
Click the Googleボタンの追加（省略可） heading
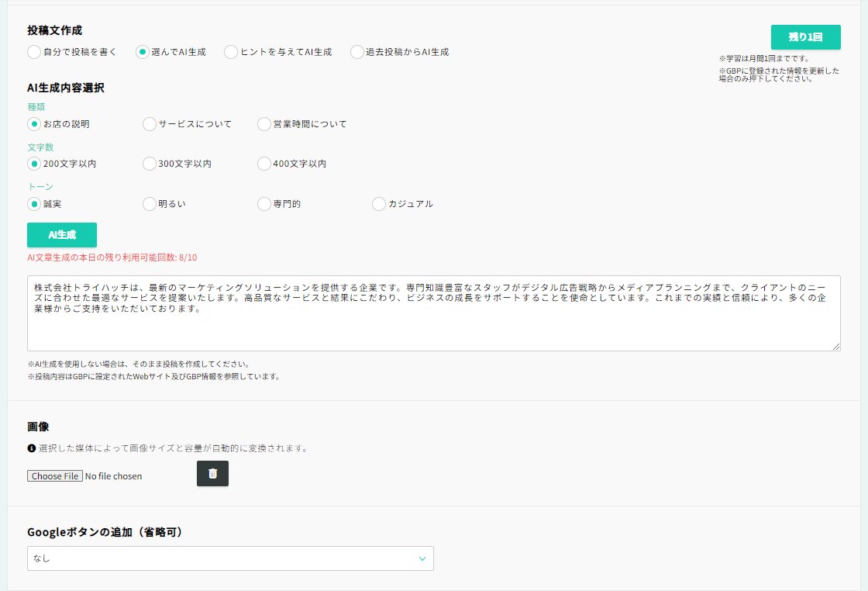click(x=105, y=532)
